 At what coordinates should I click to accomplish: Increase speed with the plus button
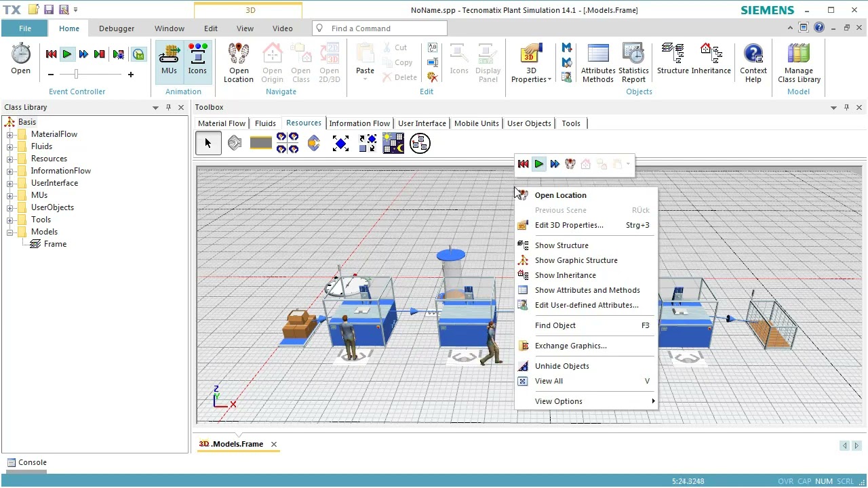[x=131, y=75]
